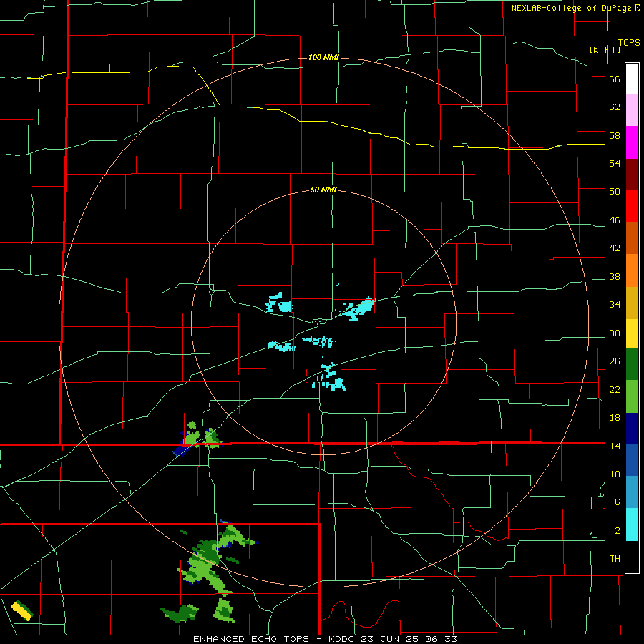This screenshot has height=644, width=644.
Task: Click the black TH legend swatch
Action: point(632,557)
